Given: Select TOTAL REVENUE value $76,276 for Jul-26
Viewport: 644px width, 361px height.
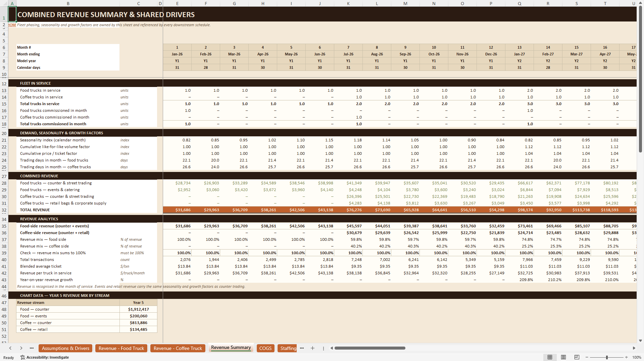Looking at the screenshot, I should tap(348, 210).
